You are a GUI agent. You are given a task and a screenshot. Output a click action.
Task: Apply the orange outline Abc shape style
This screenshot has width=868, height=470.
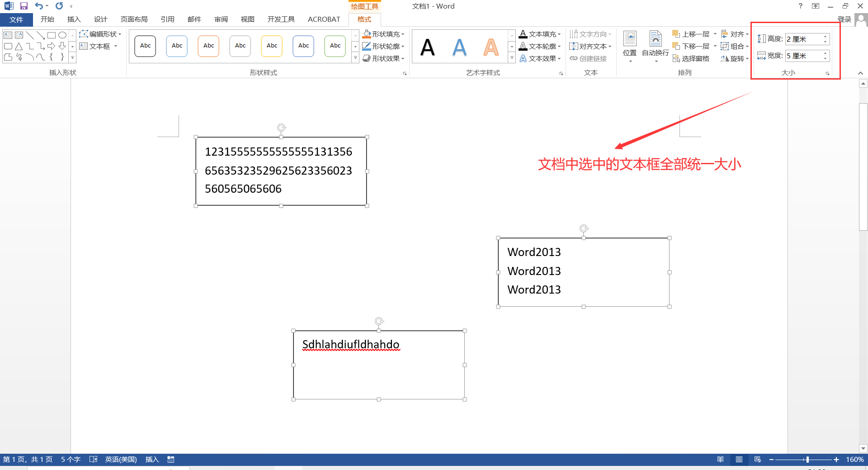tap(208, 46)
